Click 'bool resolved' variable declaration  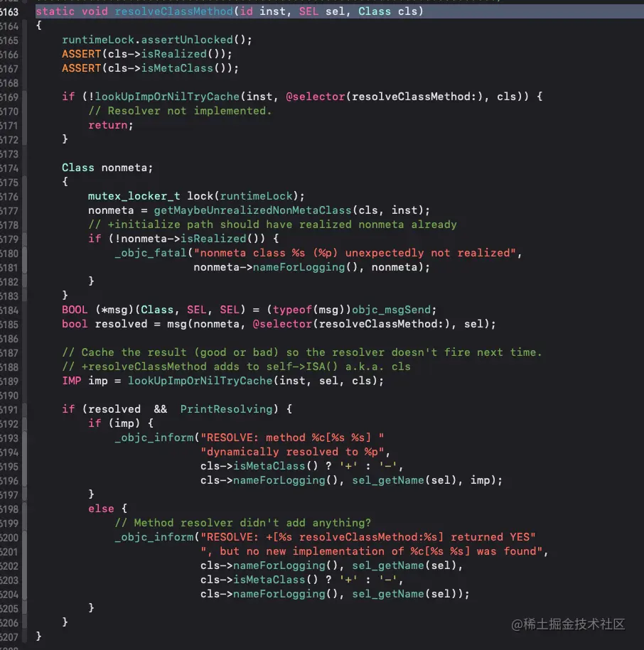click(104, 324)
